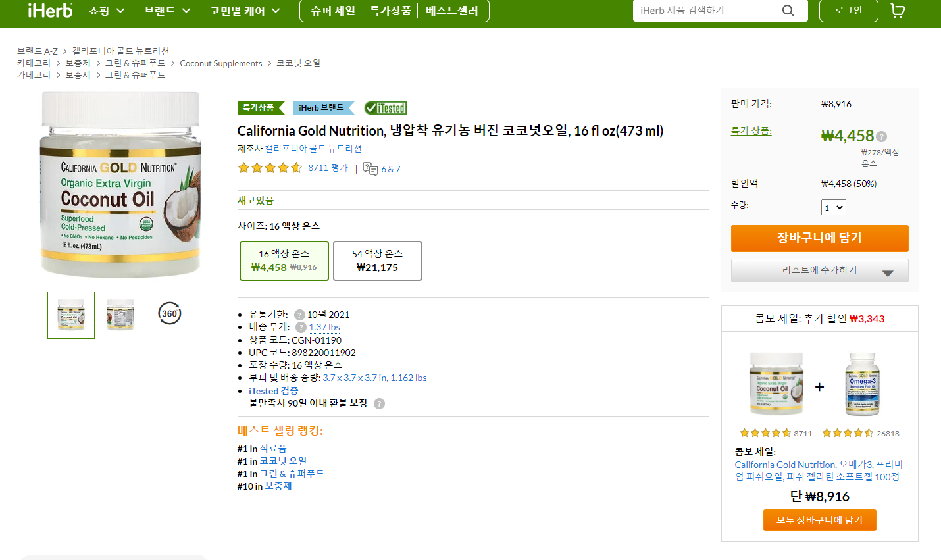Open the 360 degree product view
The image size is (941, 560).
170,314
